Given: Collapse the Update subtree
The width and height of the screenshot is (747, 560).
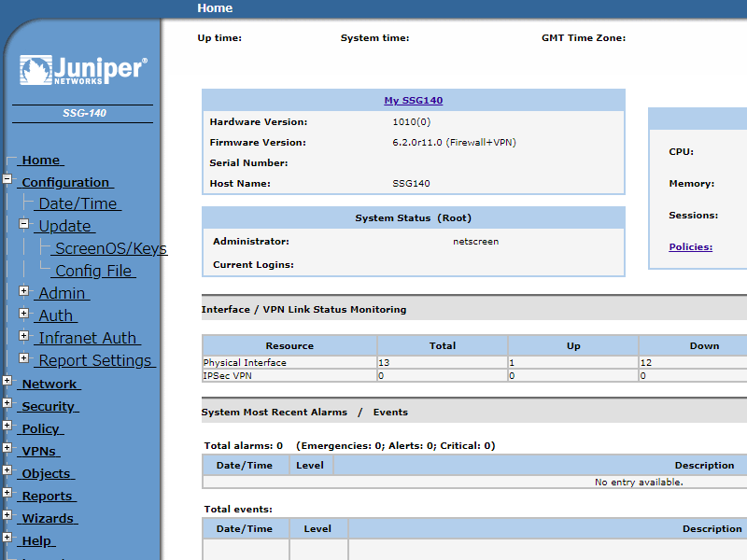Looking at the screenshot, I should point(24,223).
